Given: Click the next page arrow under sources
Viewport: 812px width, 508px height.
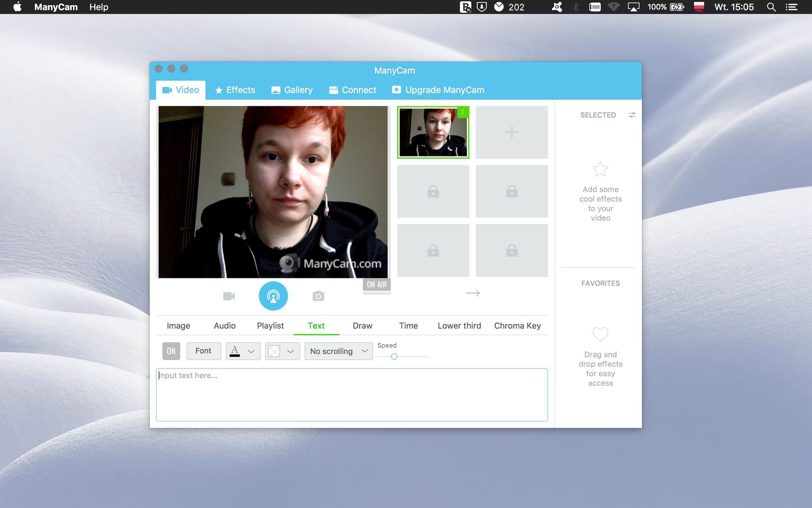Looking at the screenshot, I should pos(473,293).
